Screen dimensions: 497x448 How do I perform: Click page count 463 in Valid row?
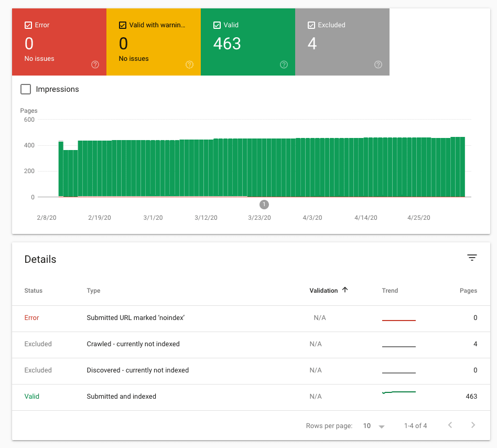pos(471,396)
